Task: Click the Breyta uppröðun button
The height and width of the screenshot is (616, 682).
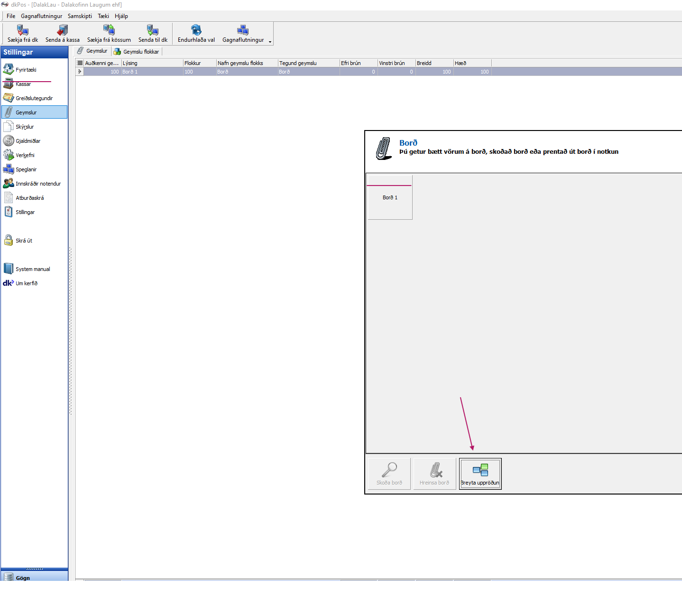Action: [480, 474]
